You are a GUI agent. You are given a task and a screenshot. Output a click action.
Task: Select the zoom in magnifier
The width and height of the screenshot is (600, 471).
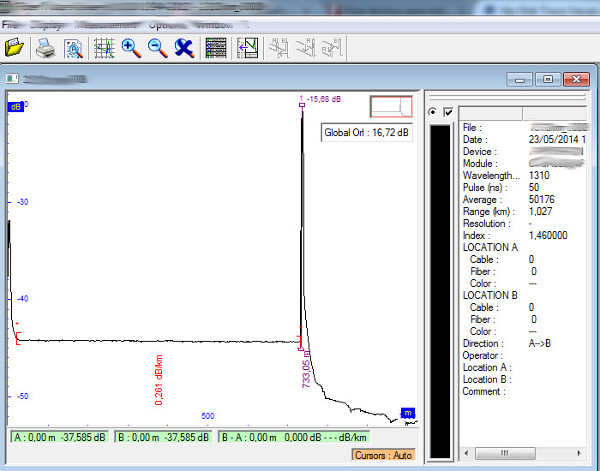click(131, 48)
